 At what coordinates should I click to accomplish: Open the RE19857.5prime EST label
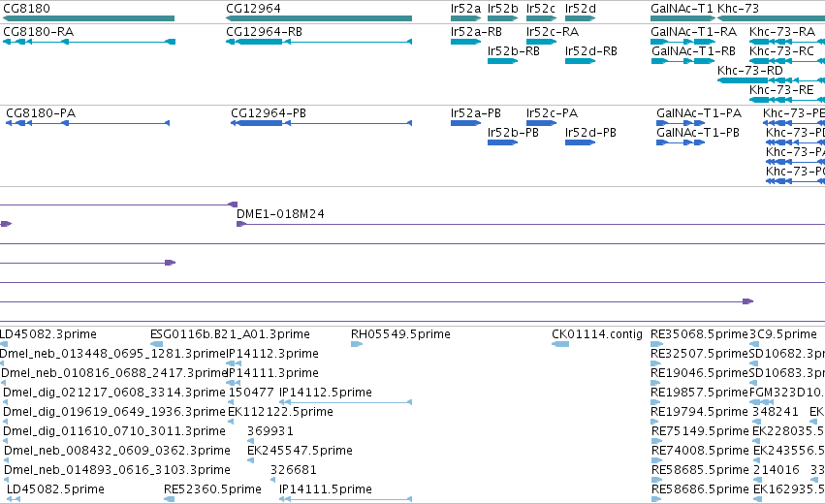699,393
